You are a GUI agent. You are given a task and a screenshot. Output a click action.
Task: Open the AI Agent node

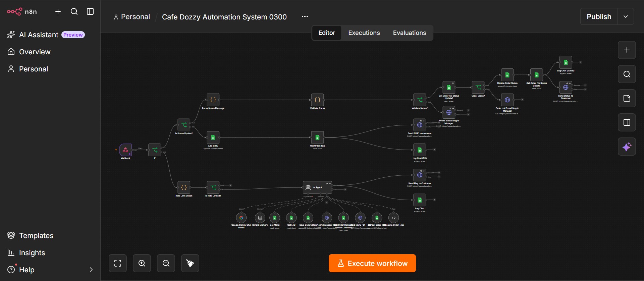tap(317, 187)
